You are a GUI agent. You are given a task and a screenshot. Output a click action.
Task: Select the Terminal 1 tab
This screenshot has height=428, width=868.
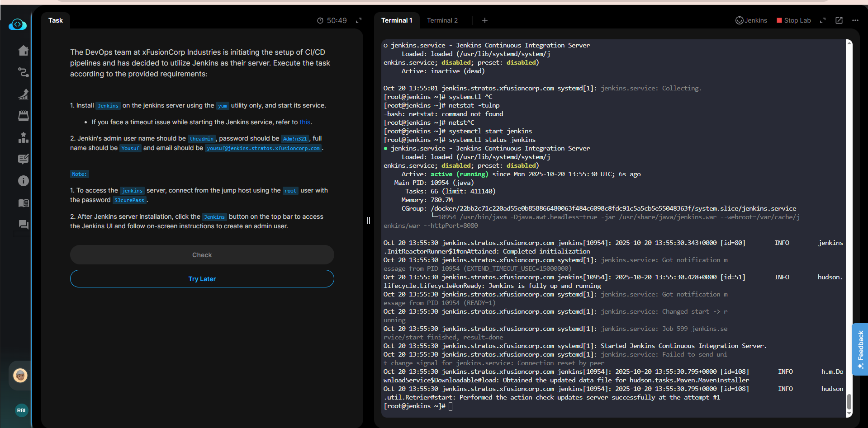pyautogui.click(x=396, y=20)
